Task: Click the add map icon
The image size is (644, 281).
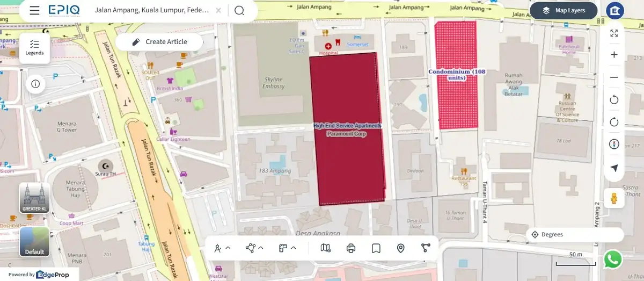Action: [x=326, y=248]
